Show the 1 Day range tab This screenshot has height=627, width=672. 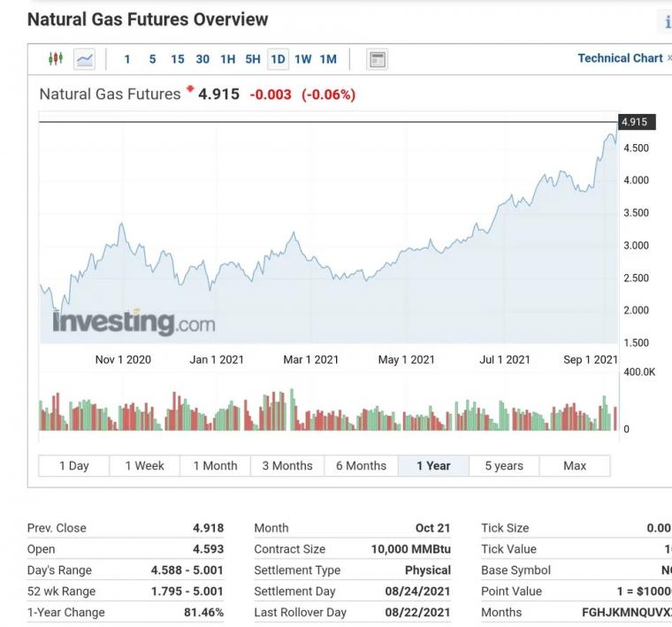(x=74, y=465)
